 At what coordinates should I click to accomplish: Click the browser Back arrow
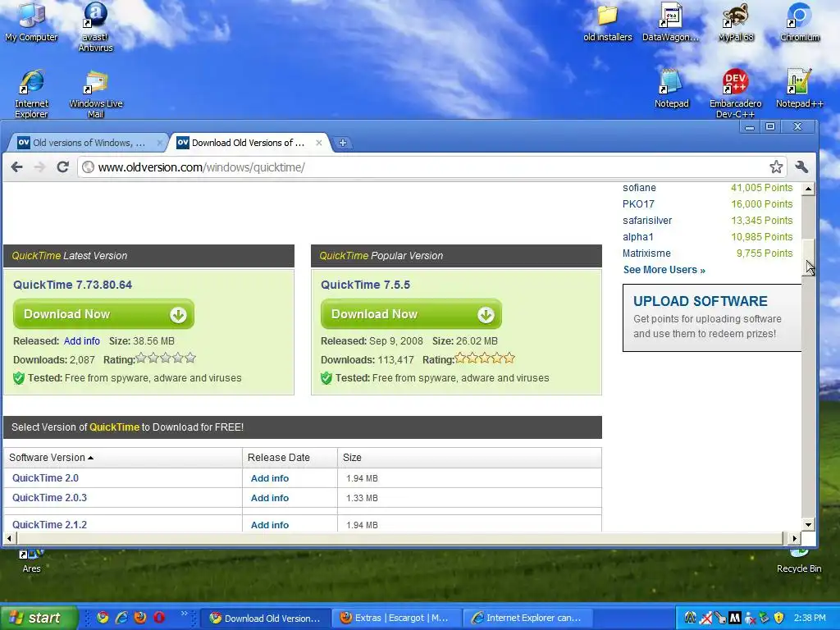coord(17,167)
